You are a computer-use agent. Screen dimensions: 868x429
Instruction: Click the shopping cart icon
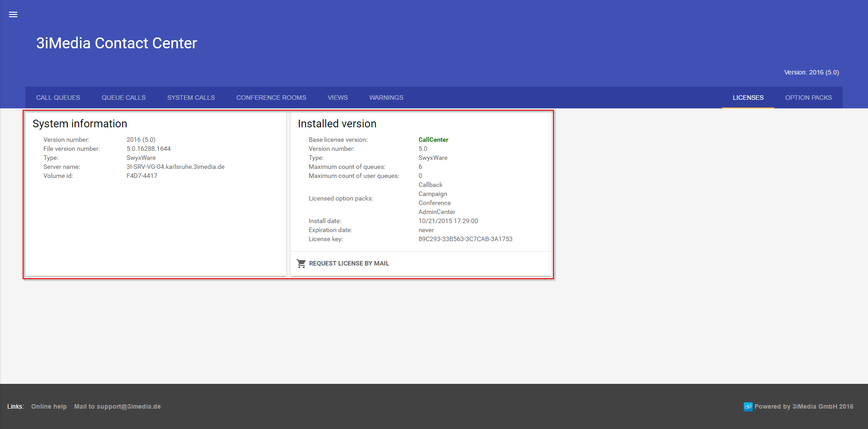click(301, 263)
